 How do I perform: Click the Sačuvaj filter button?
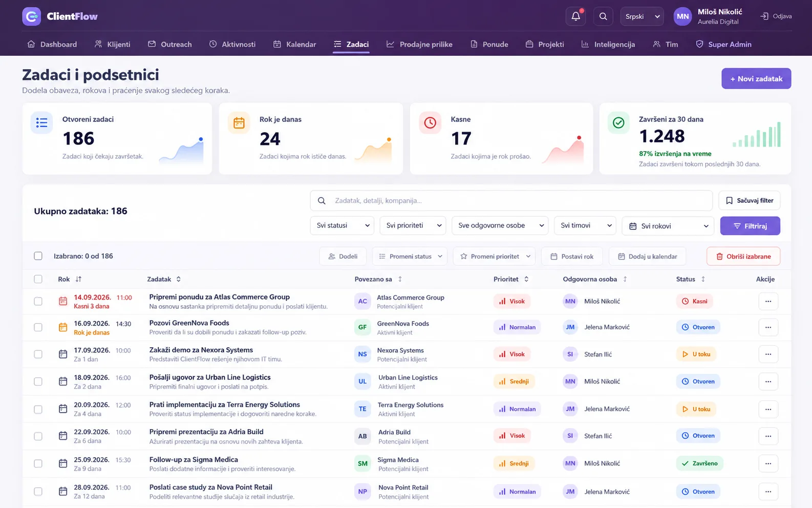coord(750,200)
